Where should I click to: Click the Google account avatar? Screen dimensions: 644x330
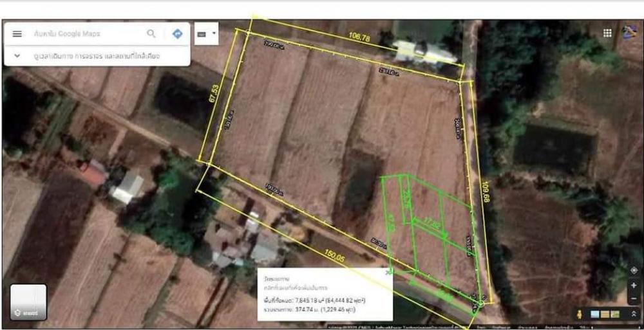tap(629, 32)
